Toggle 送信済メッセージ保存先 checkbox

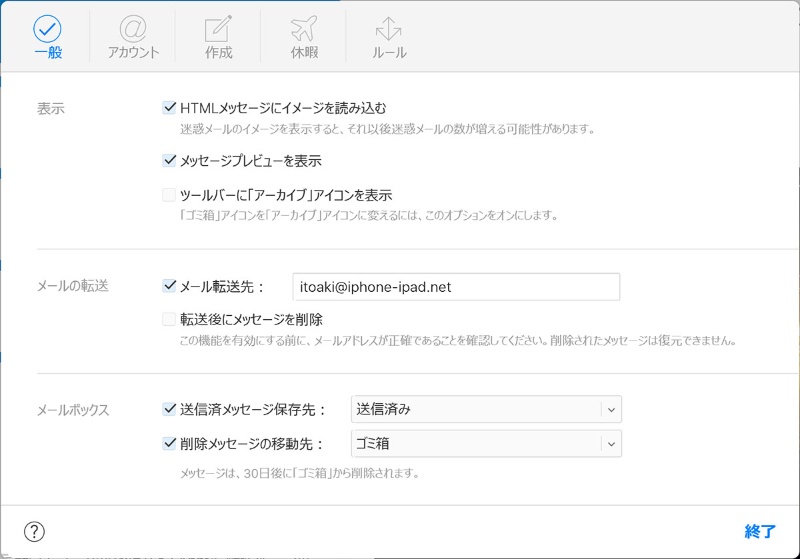[x=169, y=408]
